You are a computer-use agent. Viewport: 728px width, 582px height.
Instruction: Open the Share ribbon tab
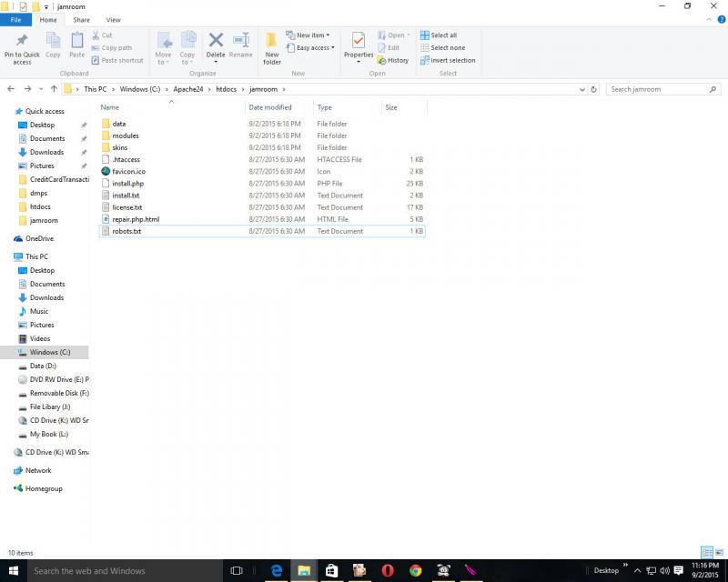tap(81, 19)
